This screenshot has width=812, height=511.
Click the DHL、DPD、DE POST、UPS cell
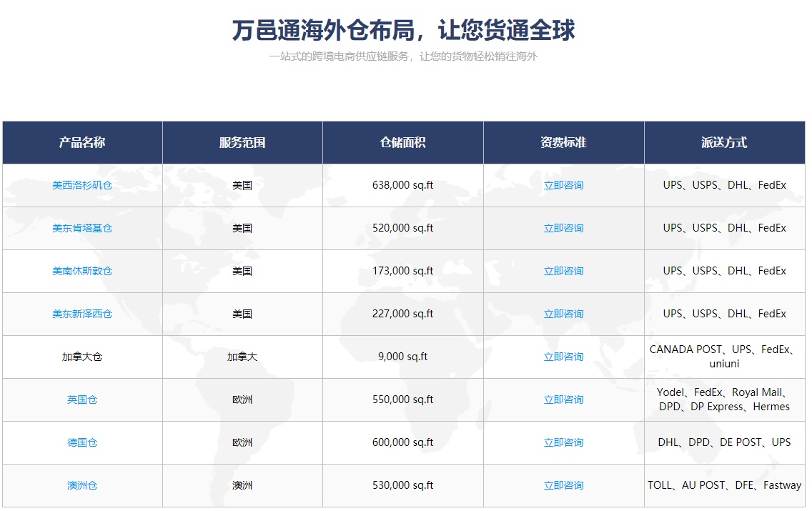coord(725,442)
